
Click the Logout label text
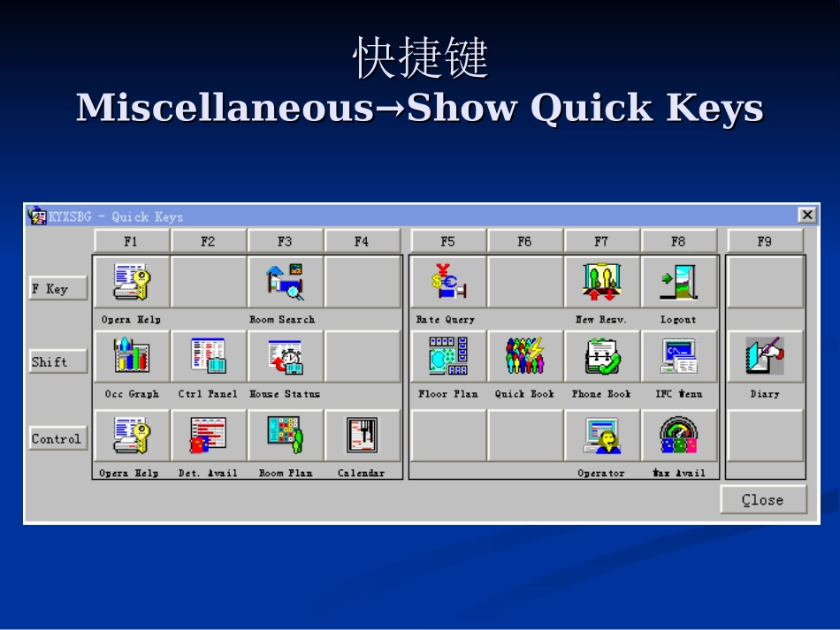[678, 320]
